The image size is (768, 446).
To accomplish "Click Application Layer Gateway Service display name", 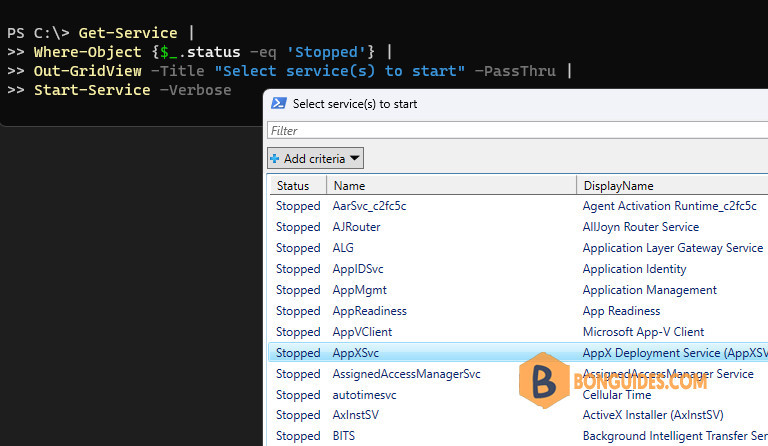I will tap(672, 248).
